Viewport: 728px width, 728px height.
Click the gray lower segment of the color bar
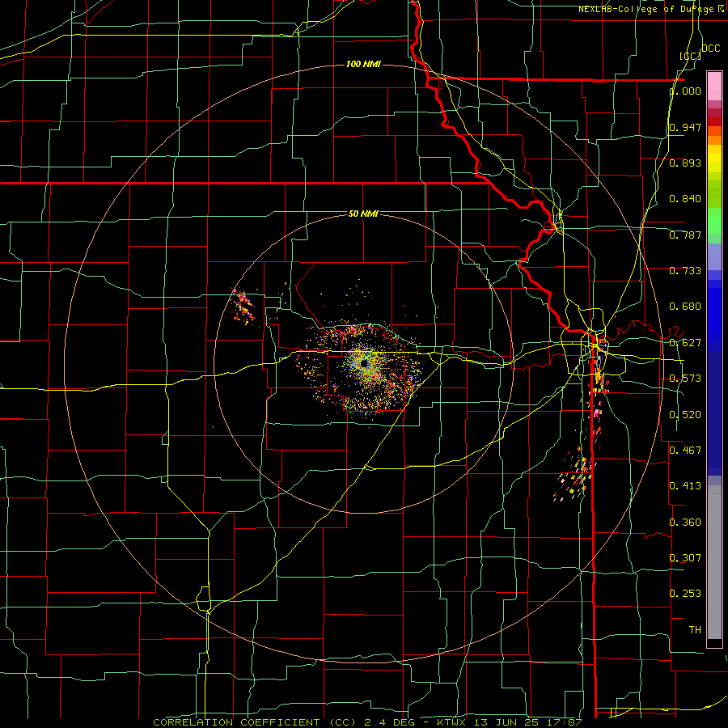(714, 562)
